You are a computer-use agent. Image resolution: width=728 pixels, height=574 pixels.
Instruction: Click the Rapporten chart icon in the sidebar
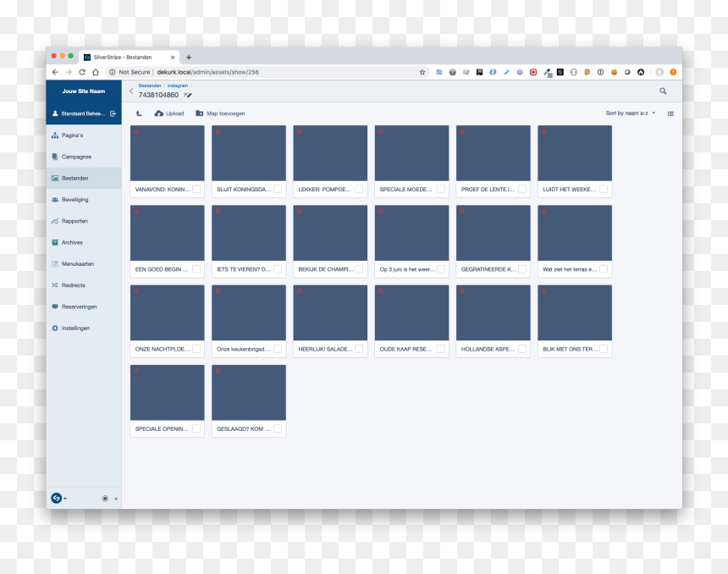[x=55, y=221]
